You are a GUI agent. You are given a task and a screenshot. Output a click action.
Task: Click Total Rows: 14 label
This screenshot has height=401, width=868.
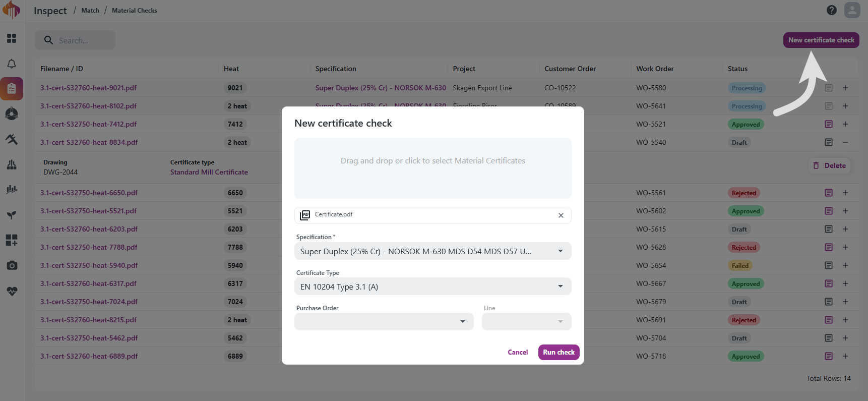(x=829, y=378)
